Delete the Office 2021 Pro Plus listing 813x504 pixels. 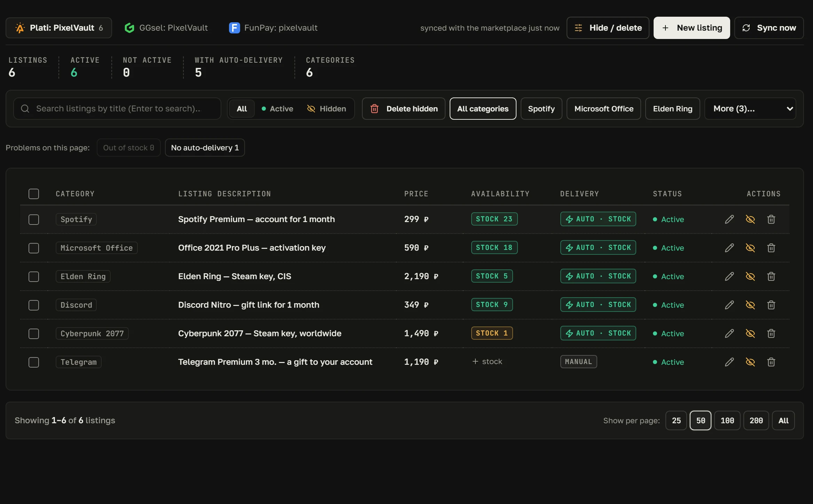click(x=771, y=248)
